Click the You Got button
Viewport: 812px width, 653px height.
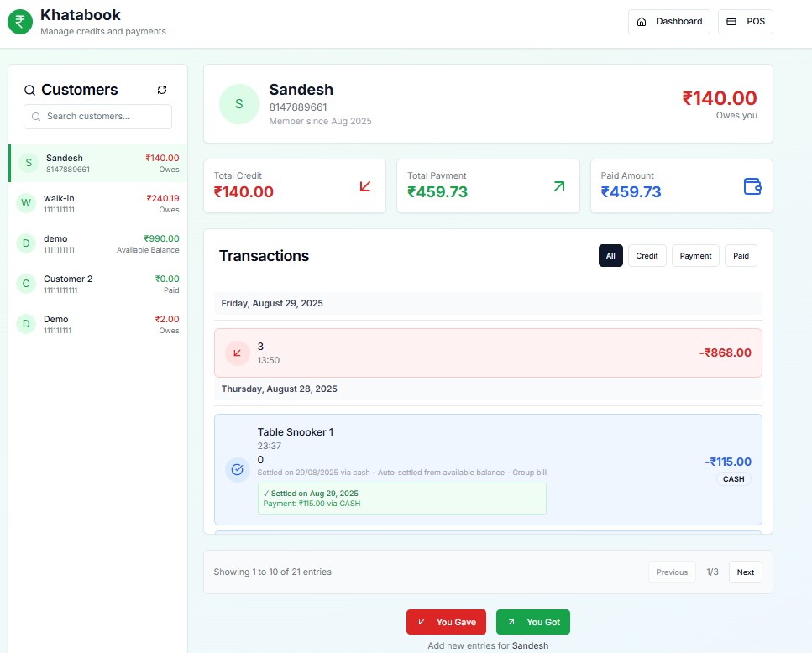point(532,622)
